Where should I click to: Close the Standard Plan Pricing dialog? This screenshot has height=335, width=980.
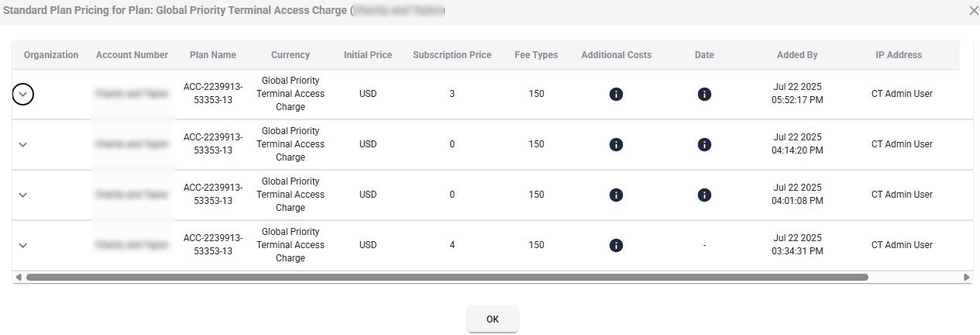pos(974,11)
